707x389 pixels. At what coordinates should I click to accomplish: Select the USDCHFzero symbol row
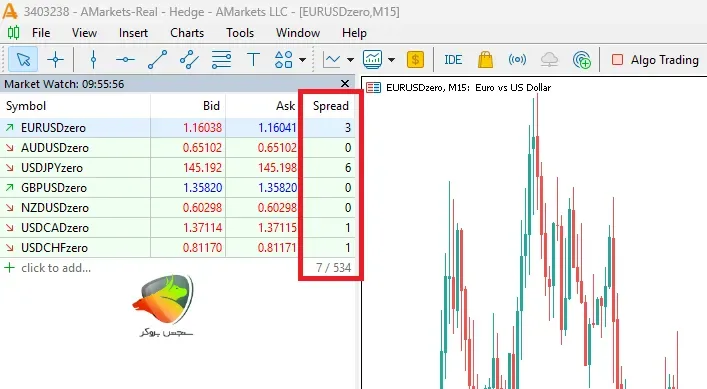pos(178,247)
